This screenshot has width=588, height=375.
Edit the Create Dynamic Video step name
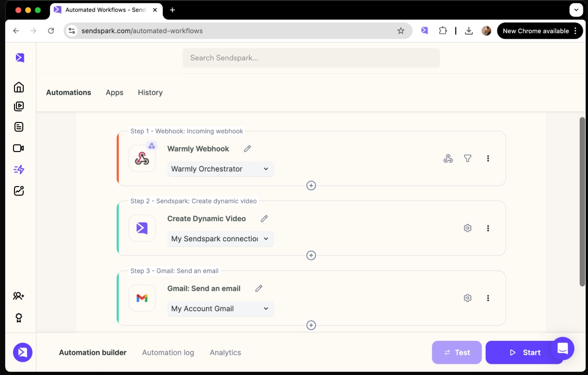coord(264,218)
